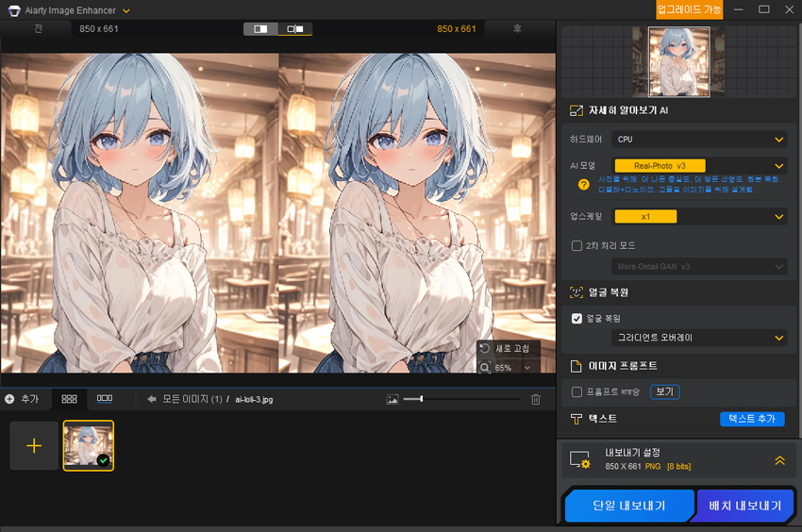Click the batch export button
This screenshot has height=532, width=802.
[x=744, y=506]
